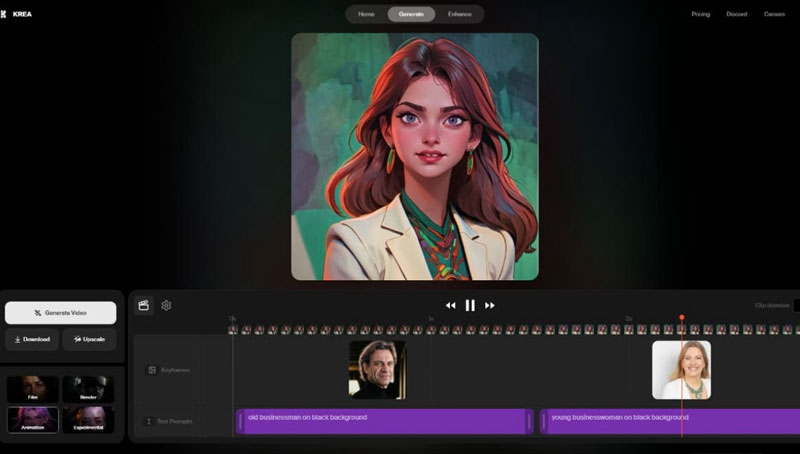Click the rewind playback button
The height and width of the screenshot is (454, 800).
[x=451, y=305]
